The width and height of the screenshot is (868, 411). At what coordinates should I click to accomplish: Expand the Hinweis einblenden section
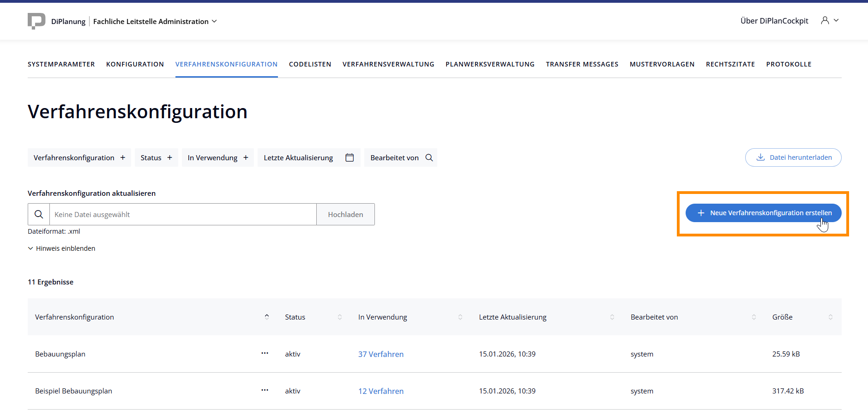(61, 248)
